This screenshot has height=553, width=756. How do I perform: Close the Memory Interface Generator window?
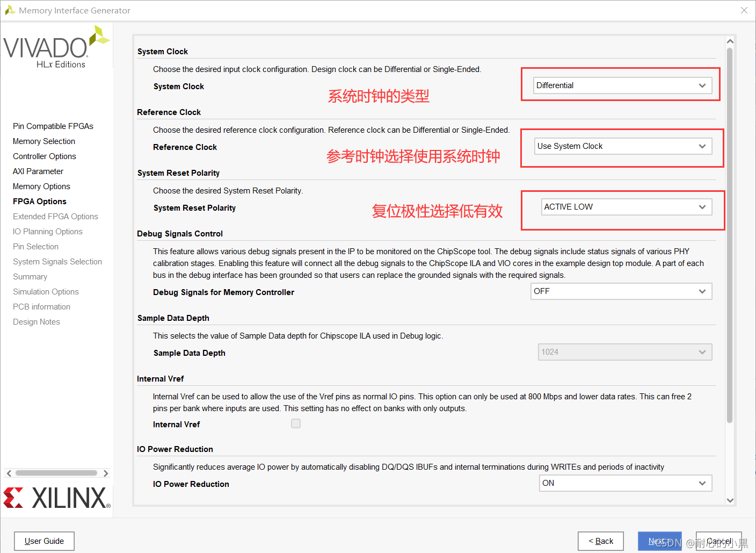point(744,10)
